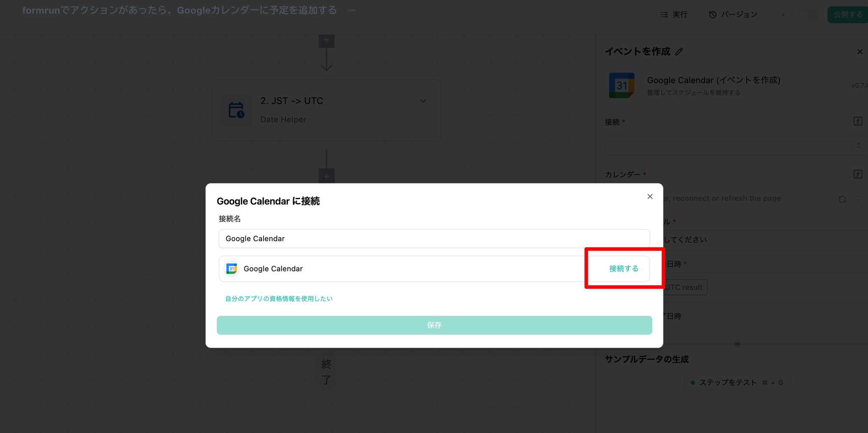Add a step above JST -> UTC
The height and width of the screenshot is (433, 868).
coord(326,41)
